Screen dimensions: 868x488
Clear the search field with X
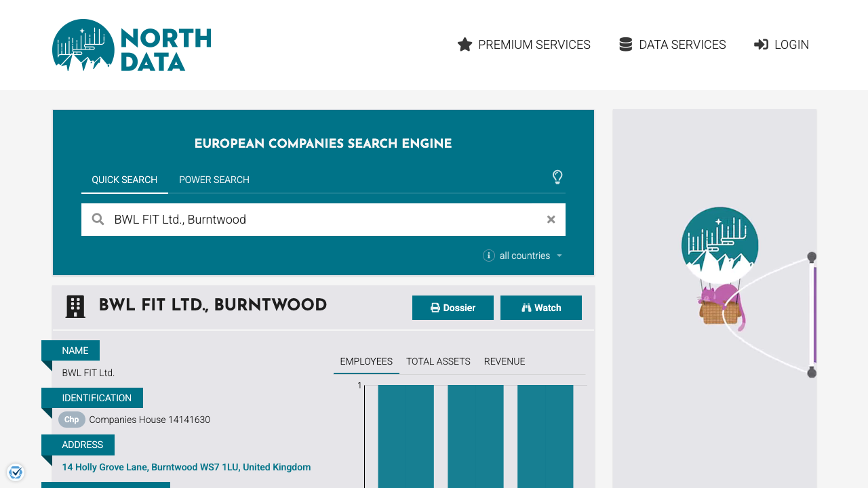551,220
